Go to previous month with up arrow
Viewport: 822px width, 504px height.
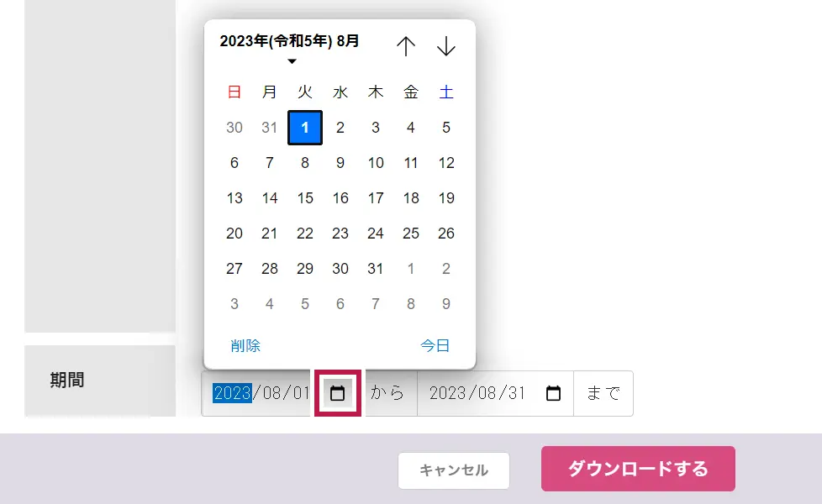coord(406,46)
